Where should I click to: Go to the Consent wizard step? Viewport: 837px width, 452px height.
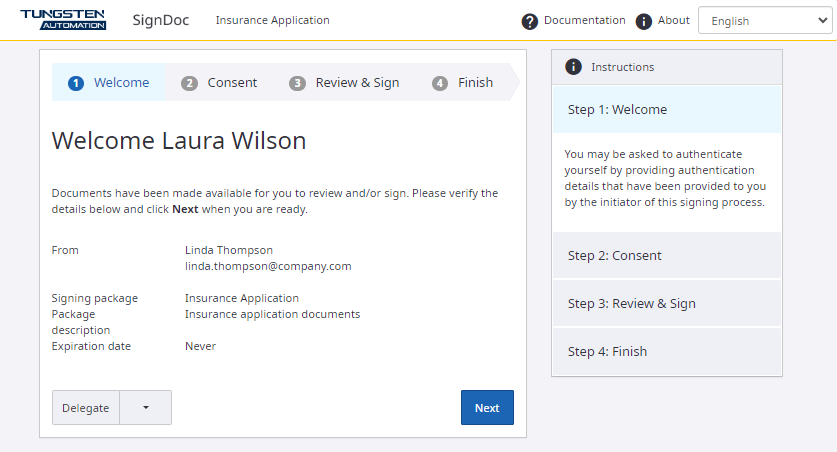click(232, 83)
